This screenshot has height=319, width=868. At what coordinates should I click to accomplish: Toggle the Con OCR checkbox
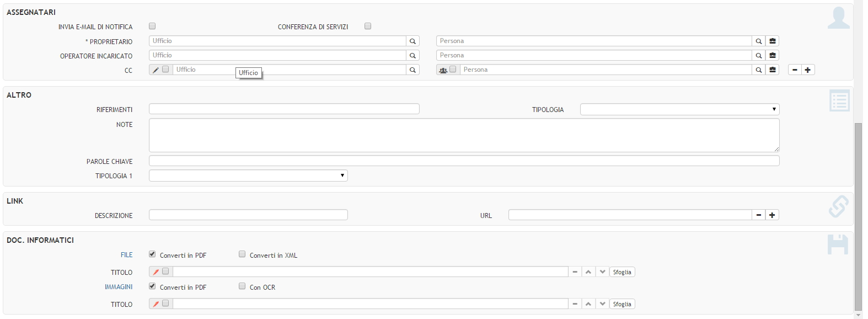tap(242, 286)
